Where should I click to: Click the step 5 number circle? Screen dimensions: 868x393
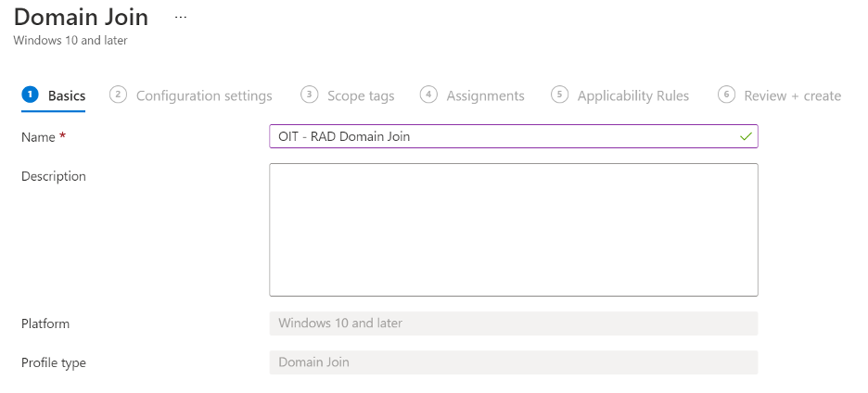pos(559,95)
